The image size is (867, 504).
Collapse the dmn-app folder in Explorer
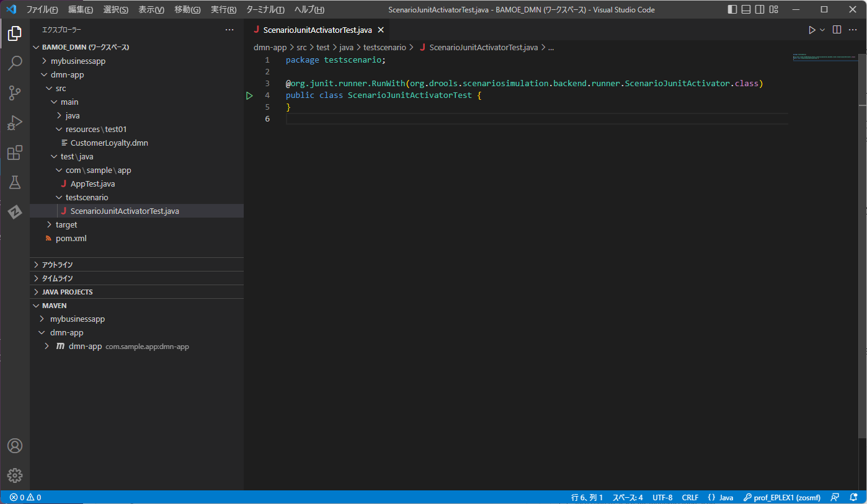tap(136, 74)
